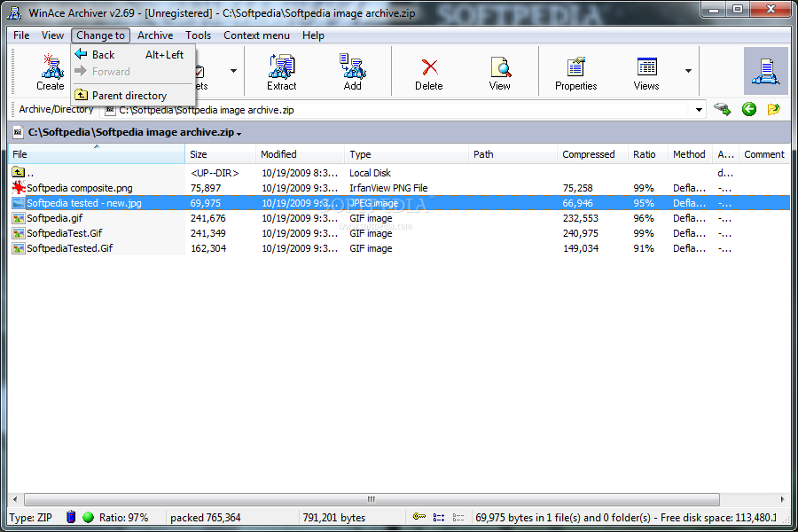Image resolution: width=798 pixels, height=532 pixels.
Task: Click the packed 765,364 status entry
Action: pyautogui.click(x=205, y=517)
